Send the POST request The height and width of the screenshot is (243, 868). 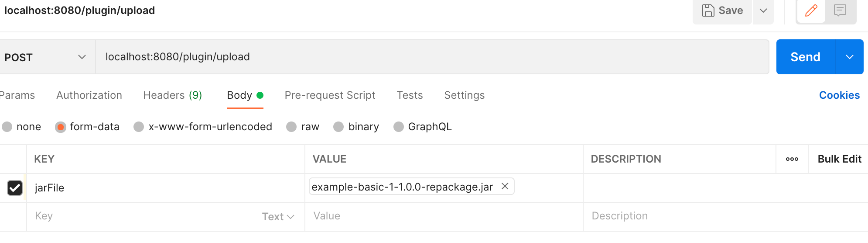805,57
